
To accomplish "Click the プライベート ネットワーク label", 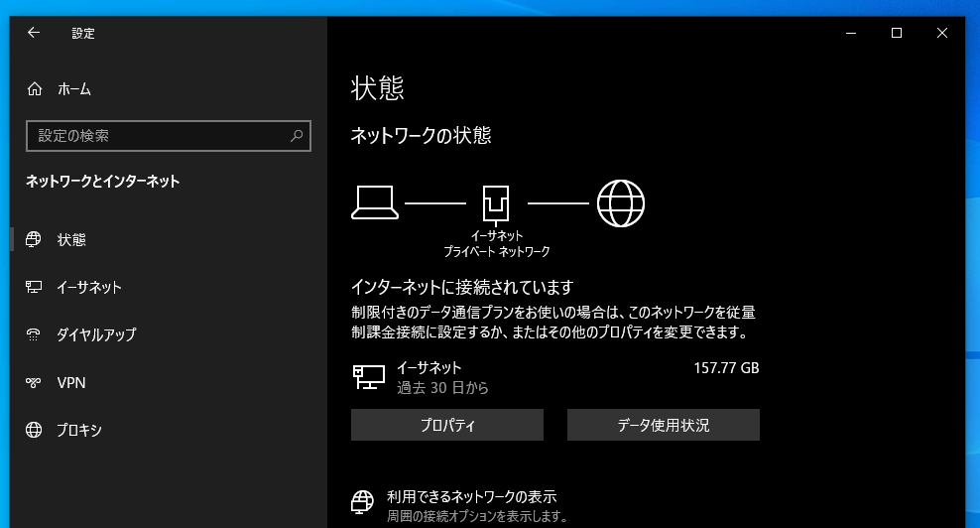I will [497, 251].
